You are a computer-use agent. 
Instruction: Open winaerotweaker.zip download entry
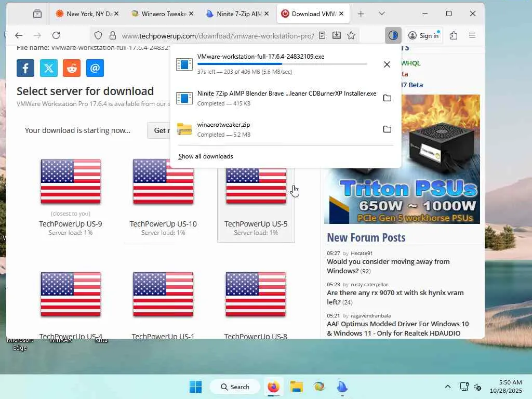click(276, 129)
